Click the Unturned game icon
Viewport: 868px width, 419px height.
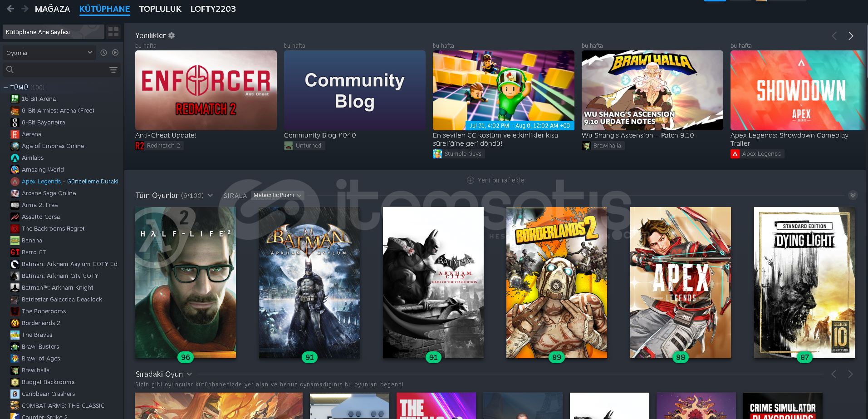pyautogui.click(x=289, y=146)
